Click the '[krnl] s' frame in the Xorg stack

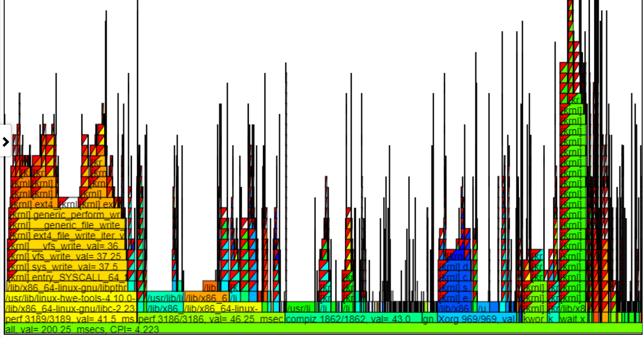pos(454,287)
